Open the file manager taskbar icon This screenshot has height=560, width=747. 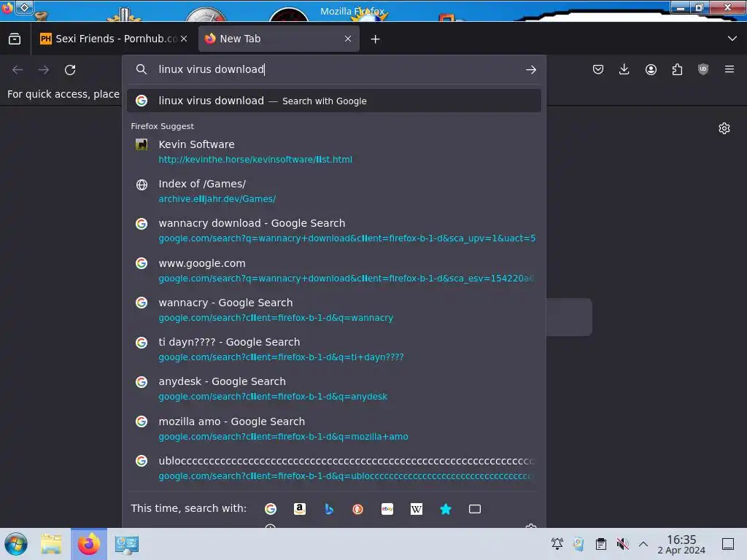pyautogui.click(x=51, y=544)
